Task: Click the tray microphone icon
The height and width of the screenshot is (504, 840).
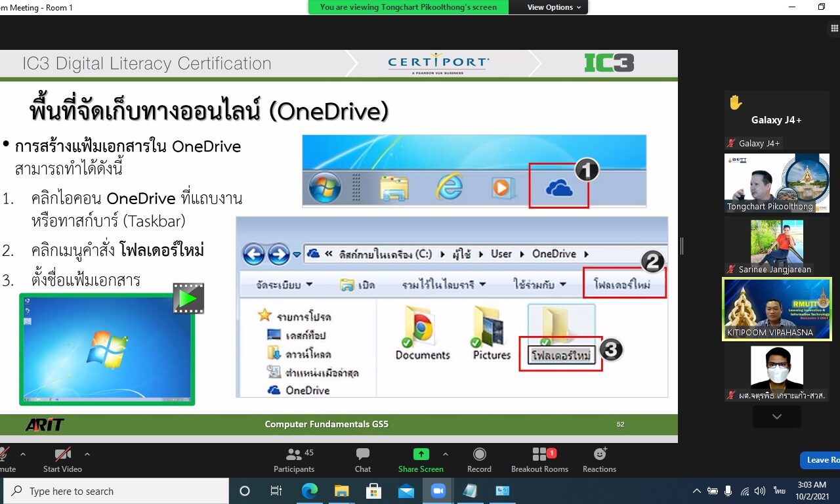Action: (728, 491)
